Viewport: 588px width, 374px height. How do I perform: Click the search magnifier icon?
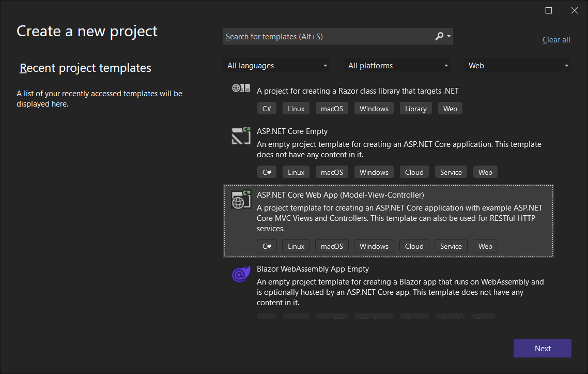pos(439,36)
